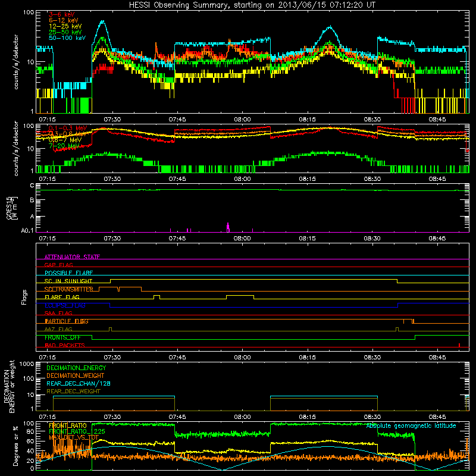Click the short FLARE_FLAG bump near 07:40
The height and width of the screenshot is (476, 476).
[156, 295]
